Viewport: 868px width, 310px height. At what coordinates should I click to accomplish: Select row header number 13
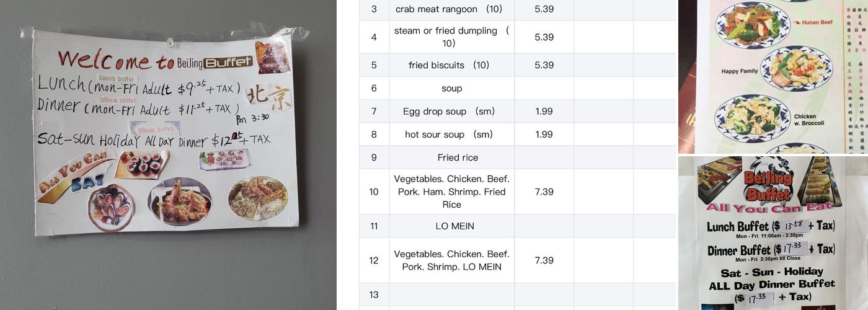point(374,294)
